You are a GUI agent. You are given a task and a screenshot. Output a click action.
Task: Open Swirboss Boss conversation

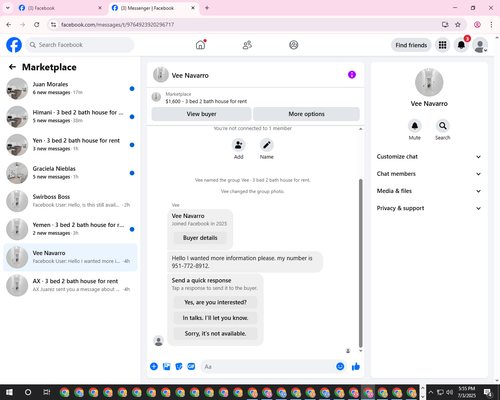[70, 201]
